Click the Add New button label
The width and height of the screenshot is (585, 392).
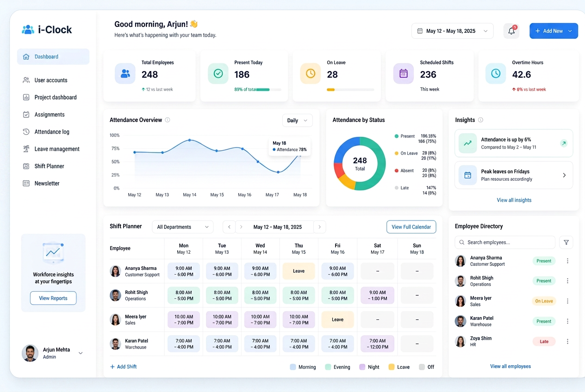click(553, 31)
